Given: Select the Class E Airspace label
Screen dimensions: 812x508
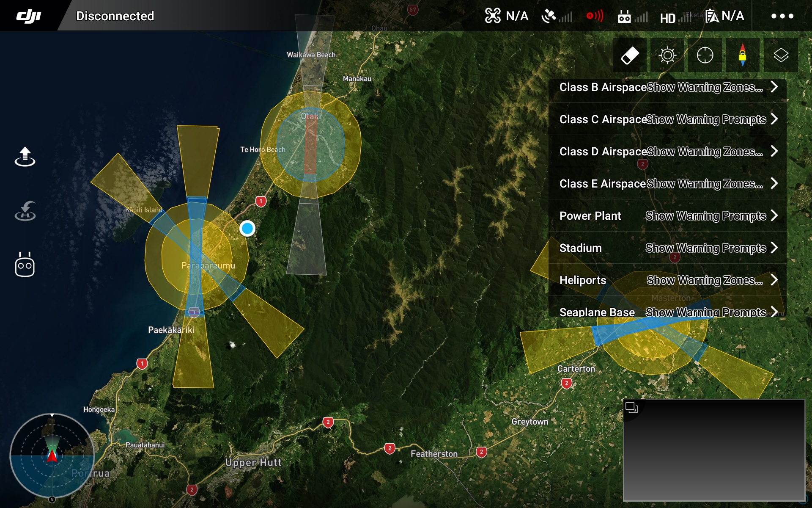Looking at the screenshot, I should [603, 184].
